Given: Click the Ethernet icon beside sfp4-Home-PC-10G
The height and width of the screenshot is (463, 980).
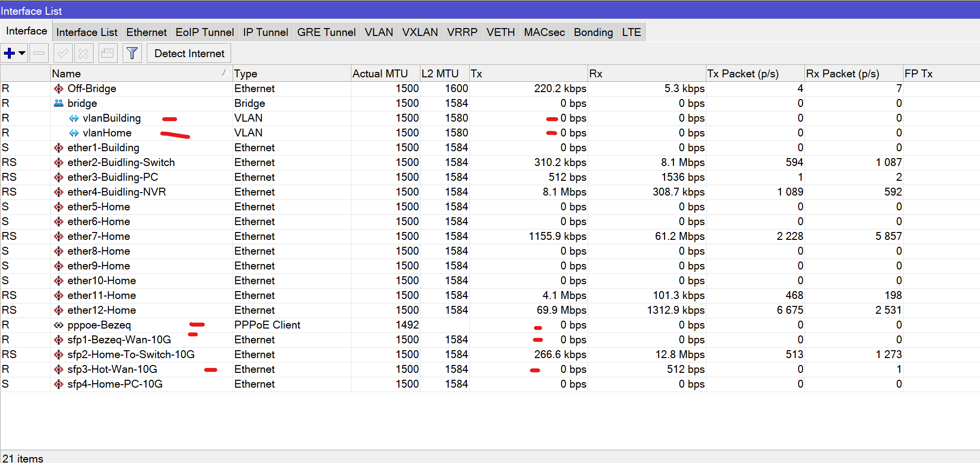Looking at the screenshot, I should (x=59, y=384).
